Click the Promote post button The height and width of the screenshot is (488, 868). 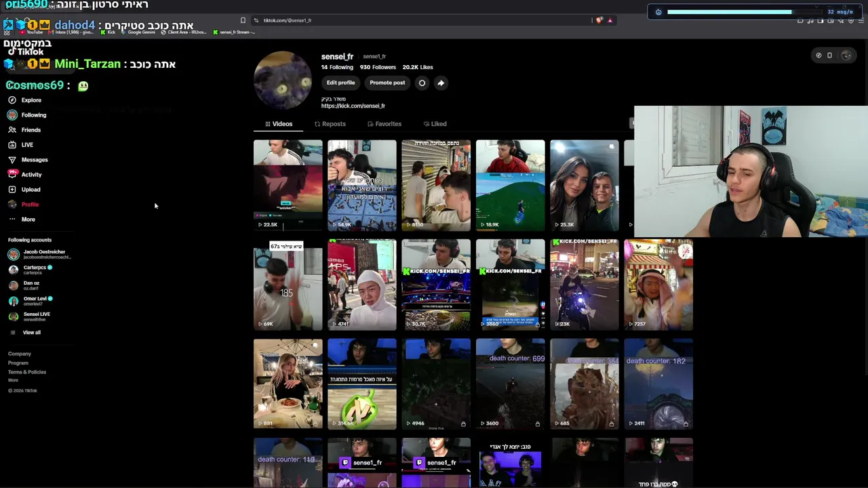click(x=387, y=83)
